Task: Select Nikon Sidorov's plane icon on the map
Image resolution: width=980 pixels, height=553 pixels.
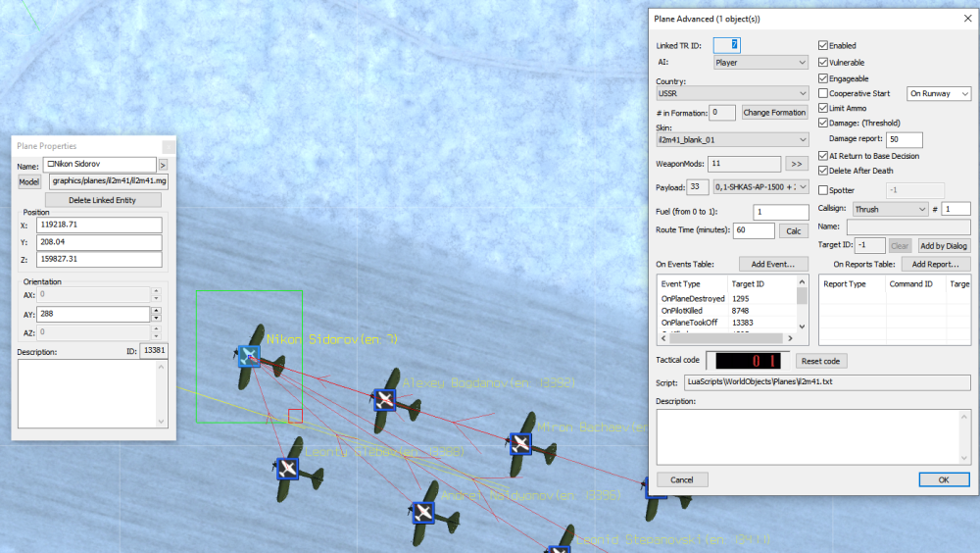Action: coord(250,355)
